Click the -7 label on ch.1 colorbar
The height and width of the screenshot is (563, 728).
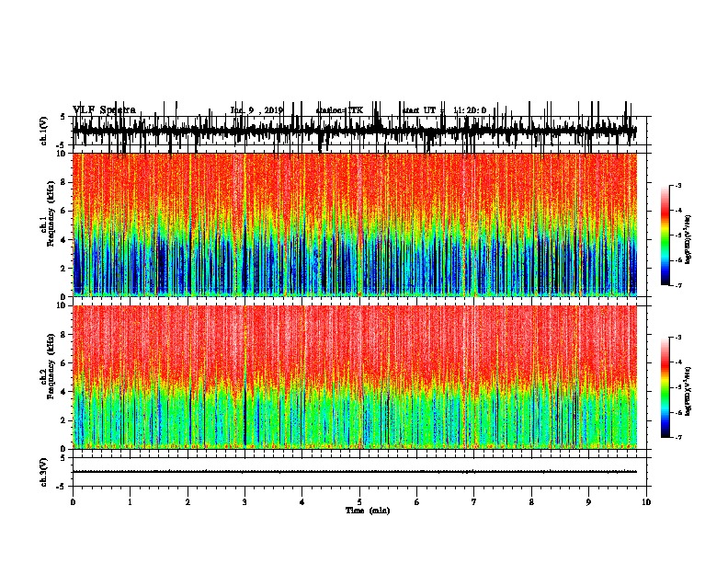677,285
